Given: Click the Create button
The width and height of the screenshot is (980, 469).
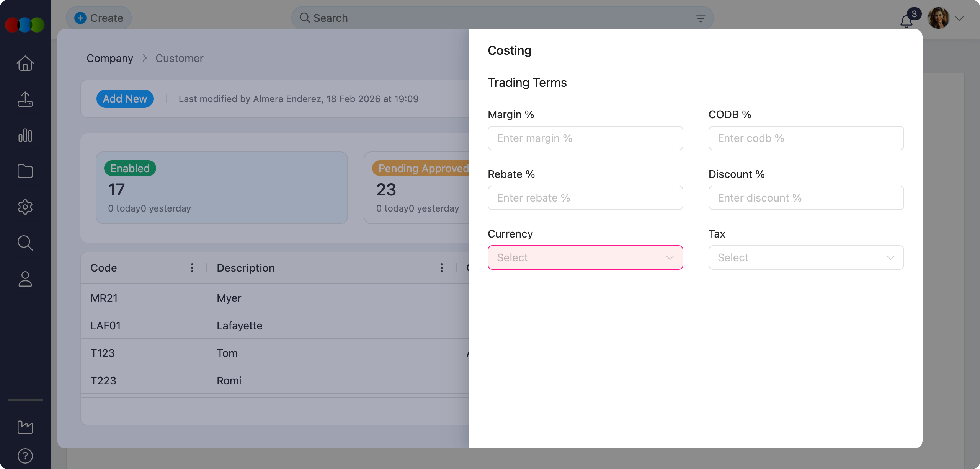Looking at the screenshot, I should click(x=98, y=18).
